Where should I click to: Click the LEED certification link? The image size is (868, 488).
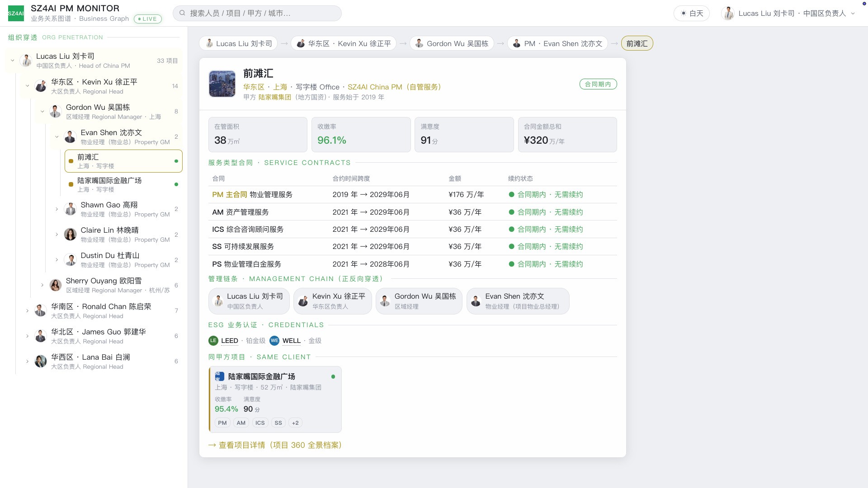[230, 341]
